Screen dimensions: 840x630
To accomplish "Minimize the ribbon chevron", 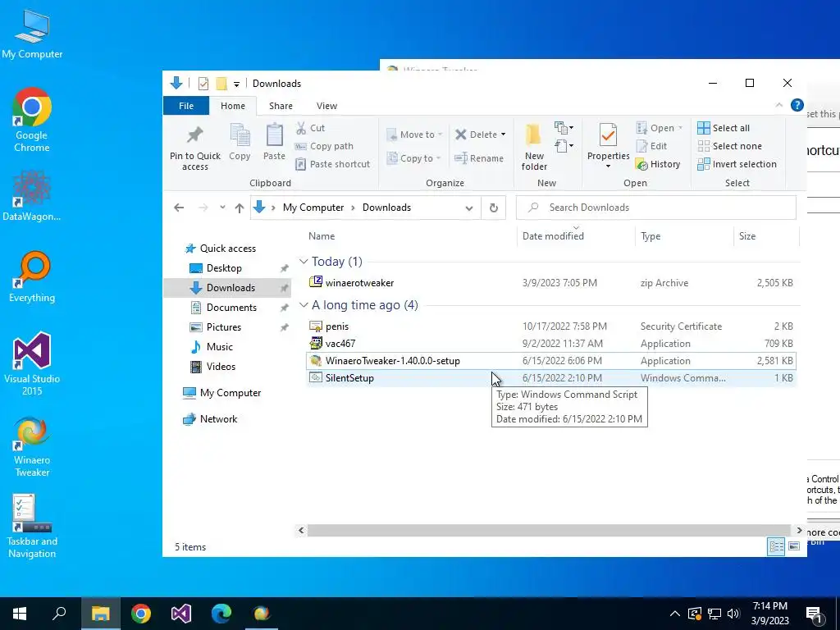I will tap(779, 105).
